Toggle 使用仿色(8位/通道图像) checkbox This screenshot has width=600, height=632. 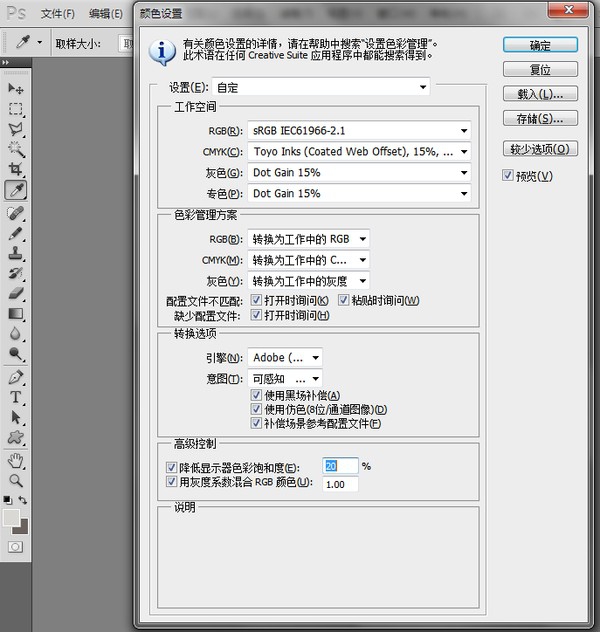coord(256,409)
